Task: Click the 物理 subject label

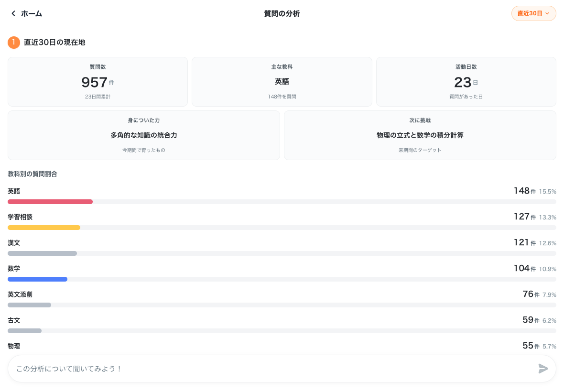Action: coord(14,346)
